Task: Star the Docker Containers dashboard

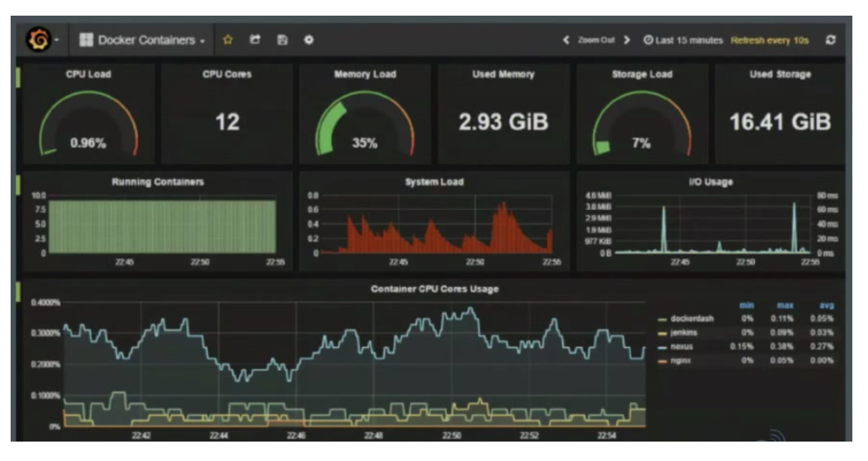Action: [x=228, y=40]
